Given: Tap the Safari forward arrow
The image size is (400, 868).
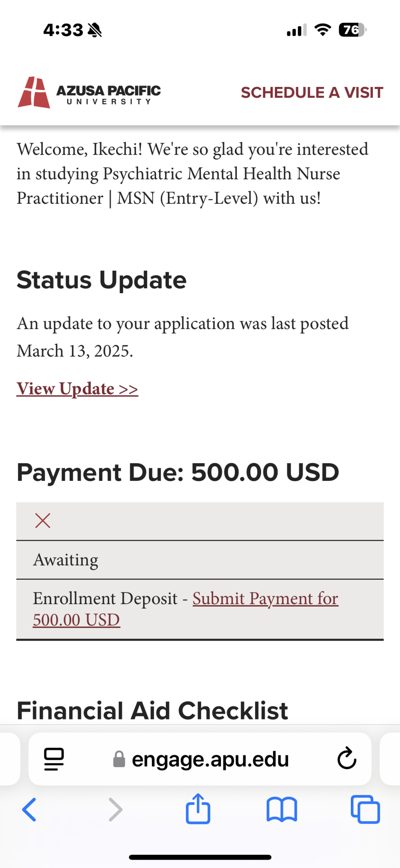Looking at the screenshot, I should tap(116, 810).
